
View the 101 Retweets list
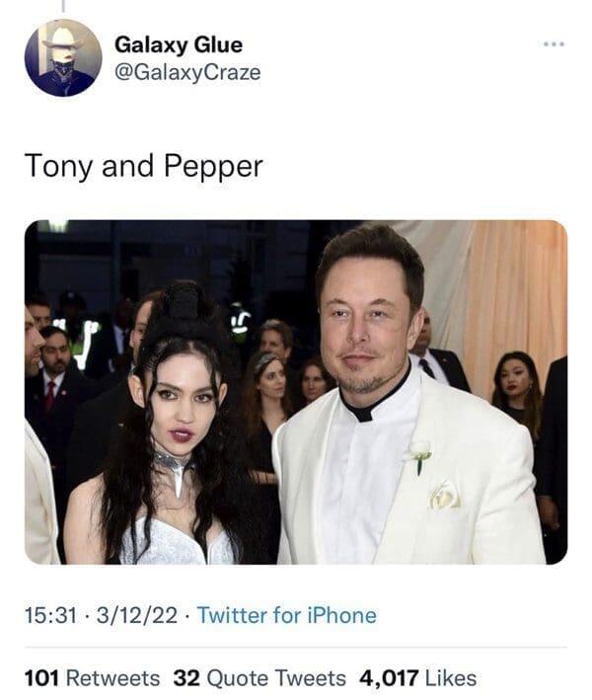coord(91,678)
